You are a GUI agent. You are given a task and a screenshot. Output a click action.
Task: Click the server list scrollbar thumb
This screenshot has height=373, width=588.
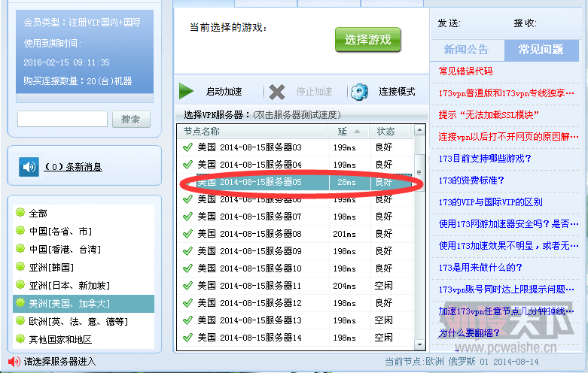click(x=419, y=173)
